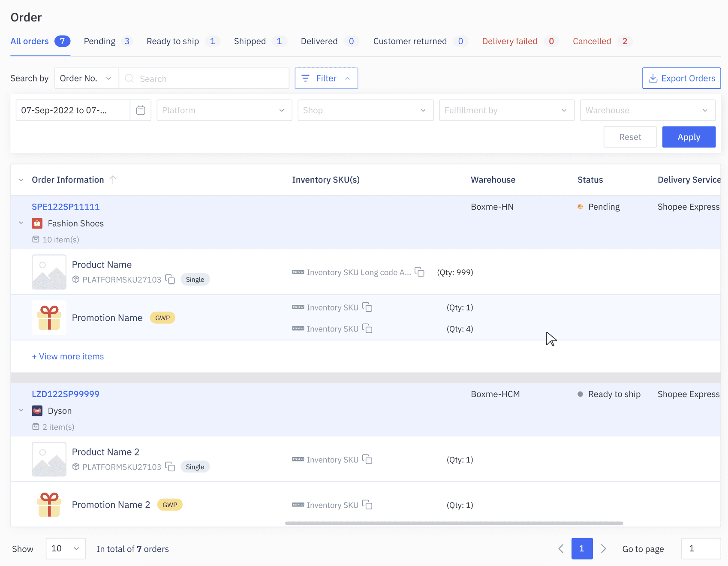
Task: Click the Pending status text
Action: click(604, 207)
